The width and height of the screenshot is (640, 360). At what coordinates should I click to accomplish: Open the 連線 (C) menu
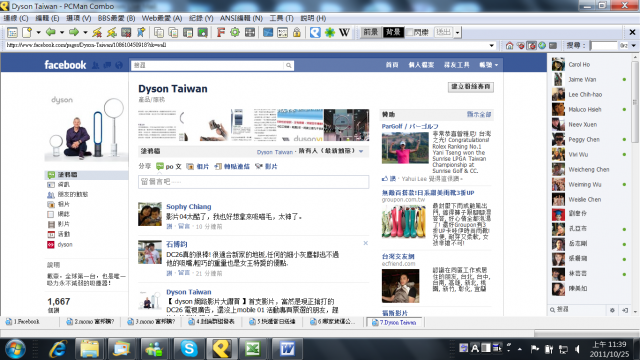click(16, 18)
